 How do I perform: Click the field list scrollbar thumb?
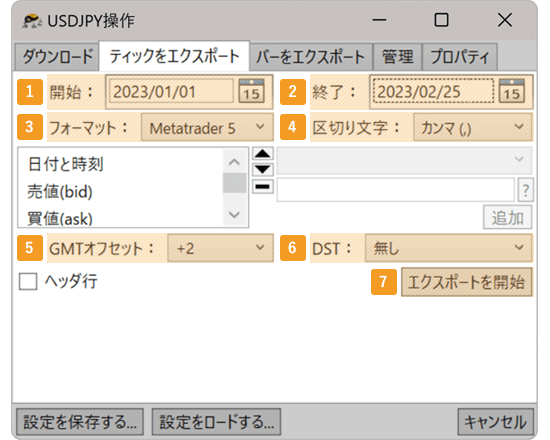234,183
